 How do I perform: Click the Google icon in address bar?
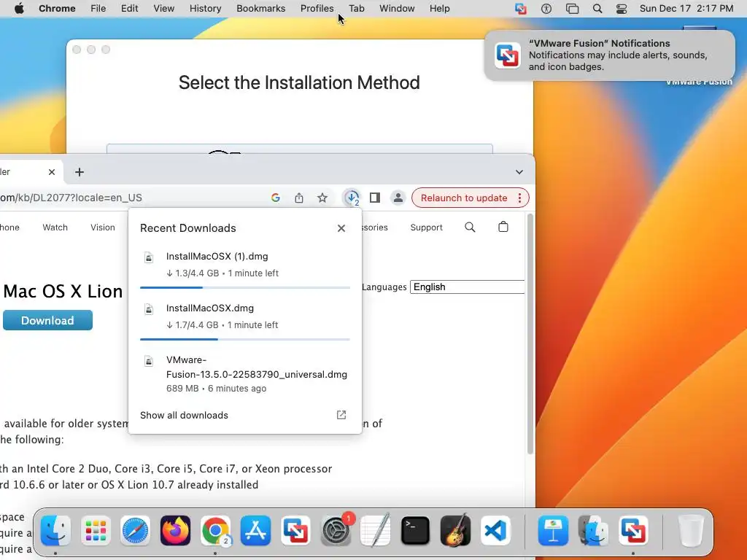click(x=275, y=198)
